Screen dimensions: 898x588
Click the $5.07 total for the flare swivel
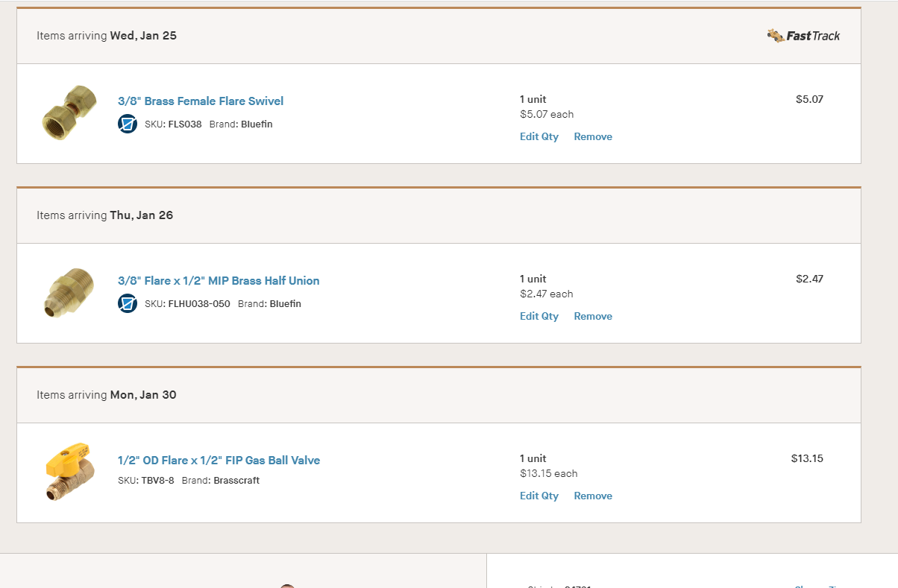(809, 99)
